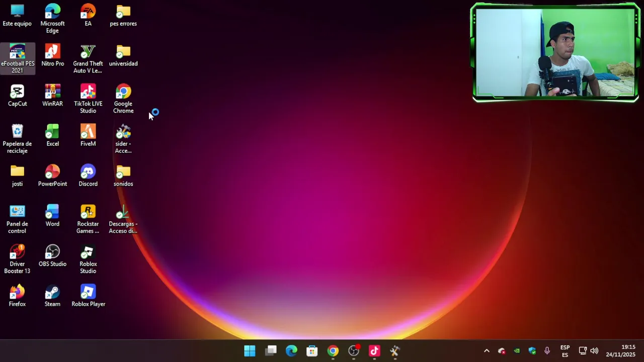Open PowerPoint desktop shortcut

(x=52, y=175)
